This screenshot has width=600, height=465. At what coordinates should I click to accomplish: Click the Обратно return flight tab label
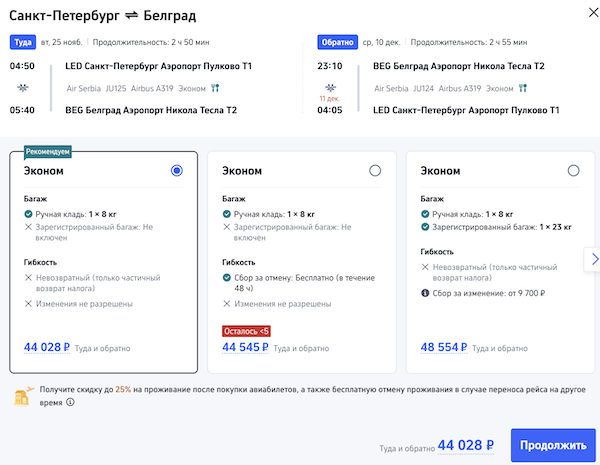click(x=337, y=43)
